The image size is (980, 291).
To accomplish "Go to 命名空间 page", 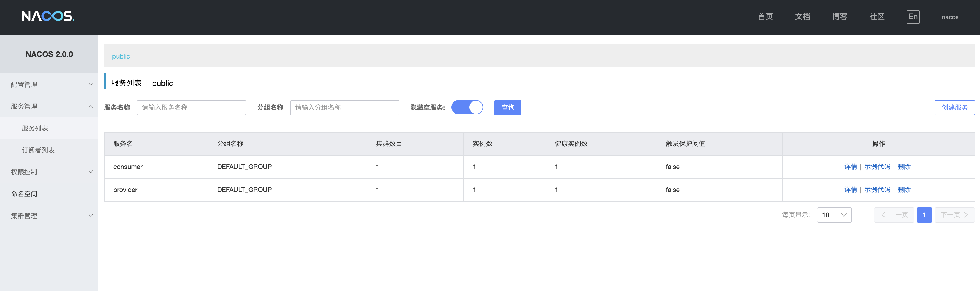I will [x=24, y=194].
